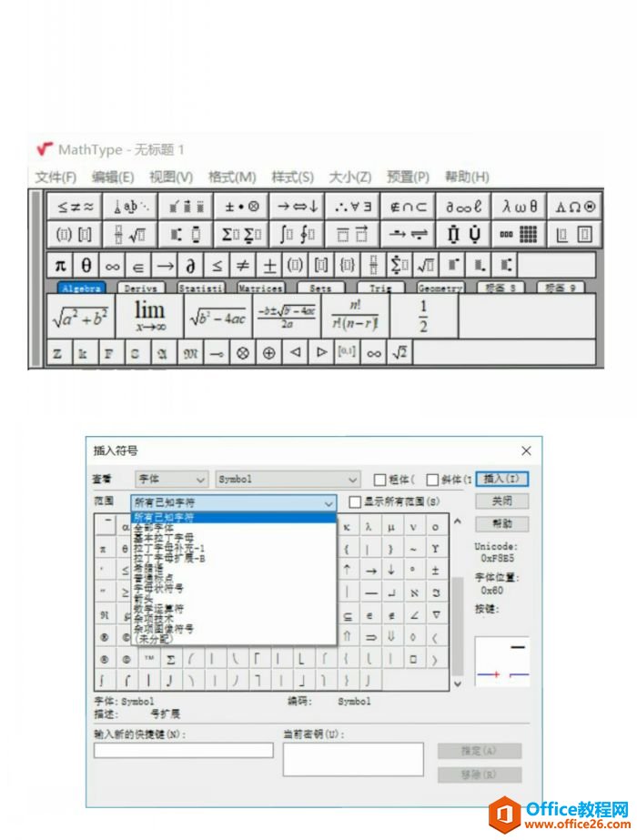Close the 插入符号 dialog
The height and width of the screenshot is (840, 637).
(x=526, y=451)
